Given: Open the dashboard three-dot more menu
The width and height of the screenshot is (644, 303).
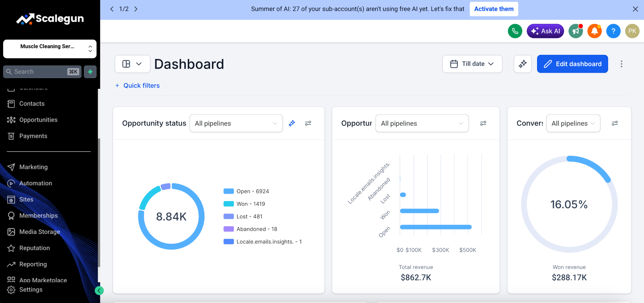Looking at the screenshot, I should (x=621, y=64).
